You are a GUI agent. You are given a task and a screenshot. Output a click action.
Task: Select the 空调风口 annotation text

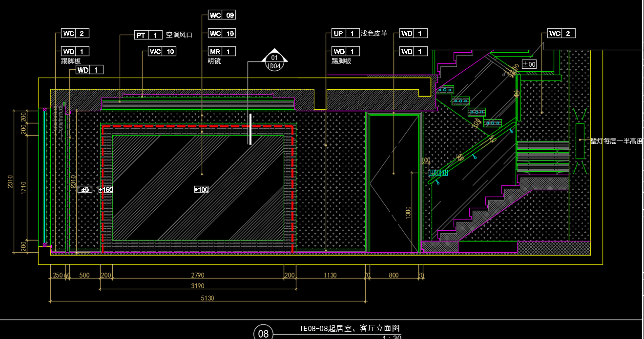coord(179,35)
